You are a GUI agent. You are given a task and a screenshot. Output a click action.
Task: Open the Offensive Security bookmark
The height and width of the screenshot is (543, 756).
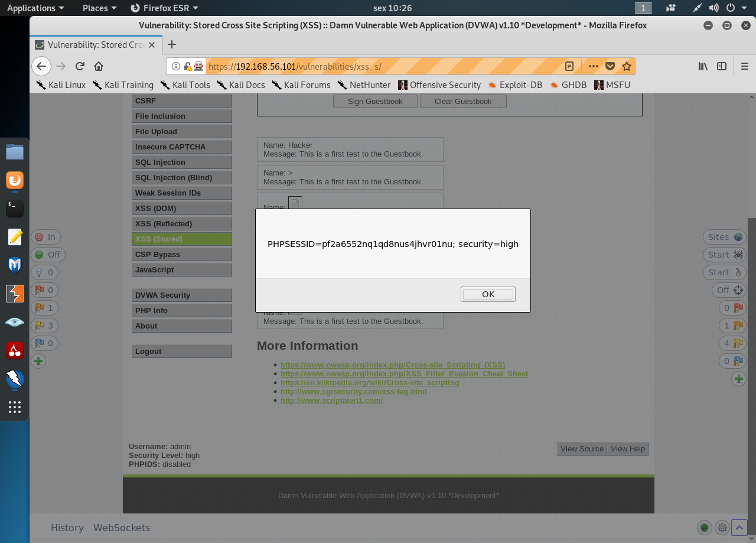click(439, 84)
